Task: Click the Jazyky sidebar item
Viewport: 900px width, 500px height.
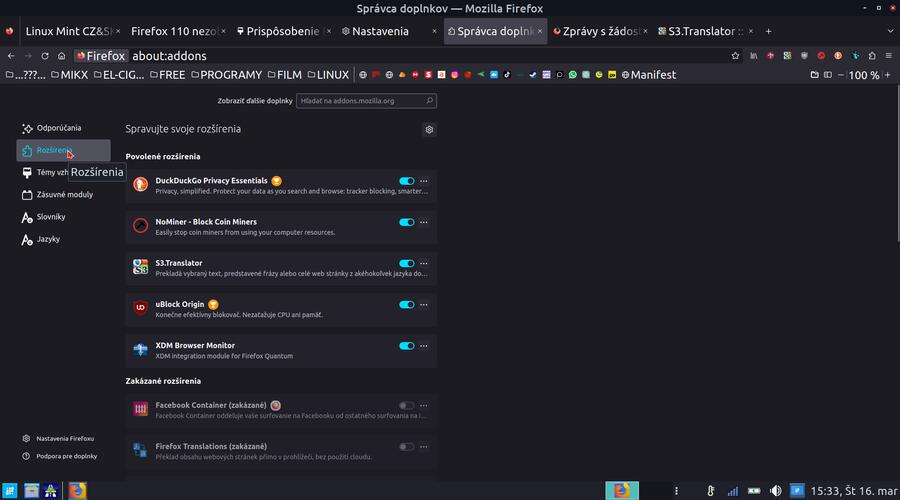Action: (x=48, y=239)
